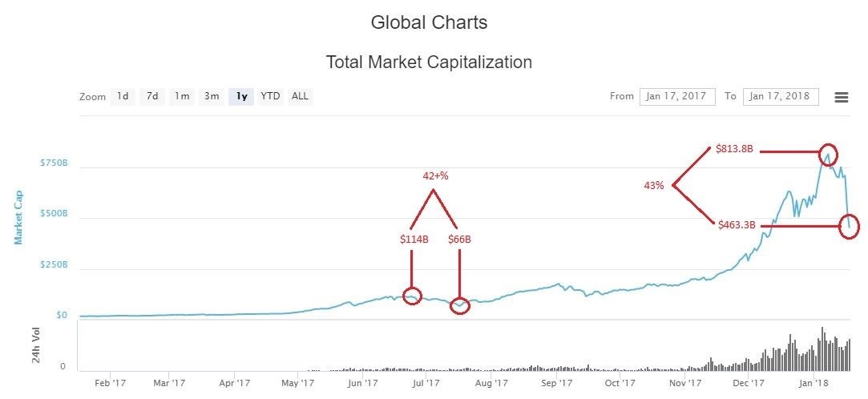Image resolution: width=868 pixels, height=399 pixels.
Task: Open the chart hamburger menu icon
Action: pos(841,97)
